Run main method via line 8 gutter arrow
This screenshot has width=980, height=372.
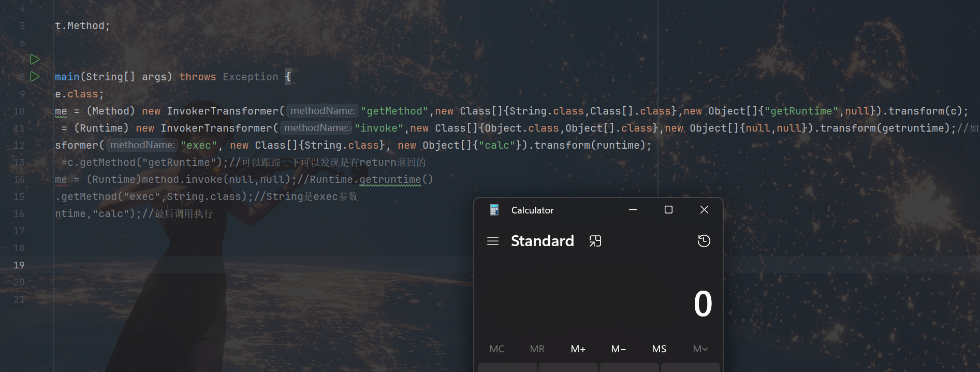coord(35,77)
